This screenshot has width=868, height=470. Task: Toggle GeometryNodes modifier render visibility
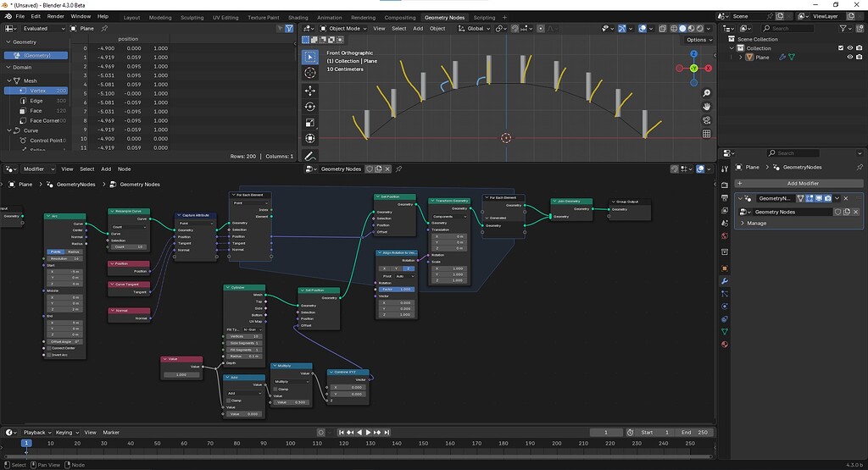(827, 198)
